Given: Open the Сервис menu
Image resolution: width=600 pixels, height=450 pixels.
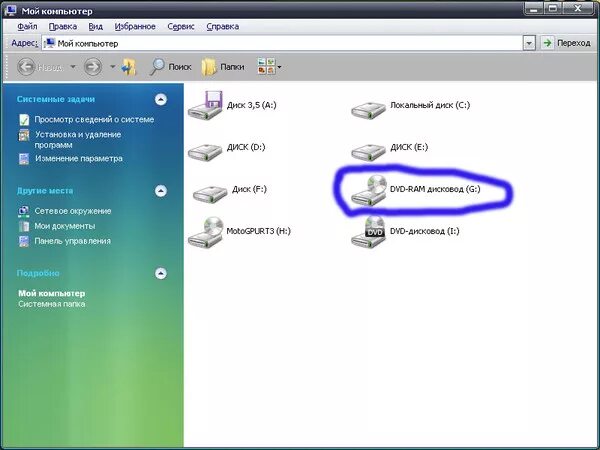Looking at the screenshot, I should point(181,26).
